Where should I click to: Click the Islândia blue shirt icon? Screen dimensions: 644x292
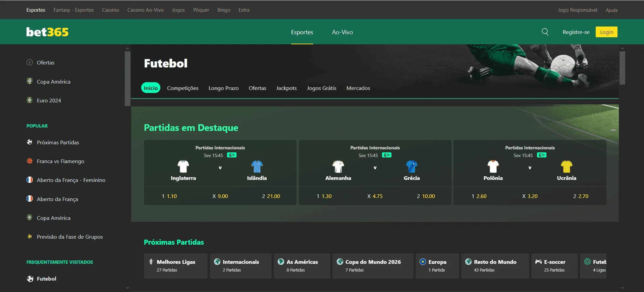(257, 166)
